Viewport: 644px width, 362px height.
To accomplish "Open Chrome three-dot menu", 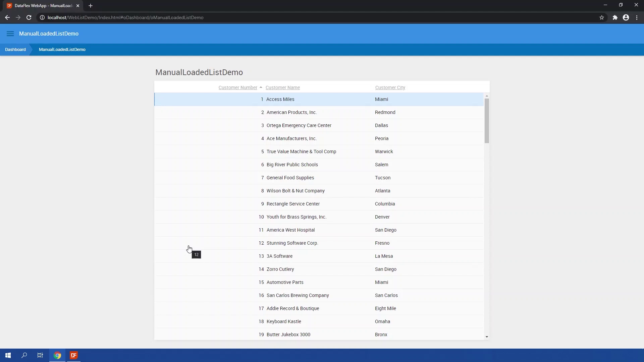I will pos(637,17).
